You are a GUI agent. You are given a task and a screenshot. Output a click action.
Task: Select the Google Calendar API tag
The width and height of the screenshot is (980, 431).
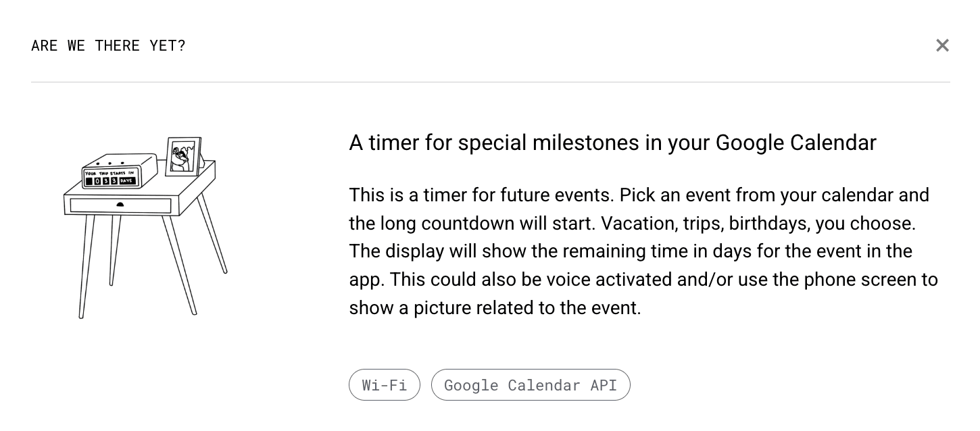click(x=531, y=385)
